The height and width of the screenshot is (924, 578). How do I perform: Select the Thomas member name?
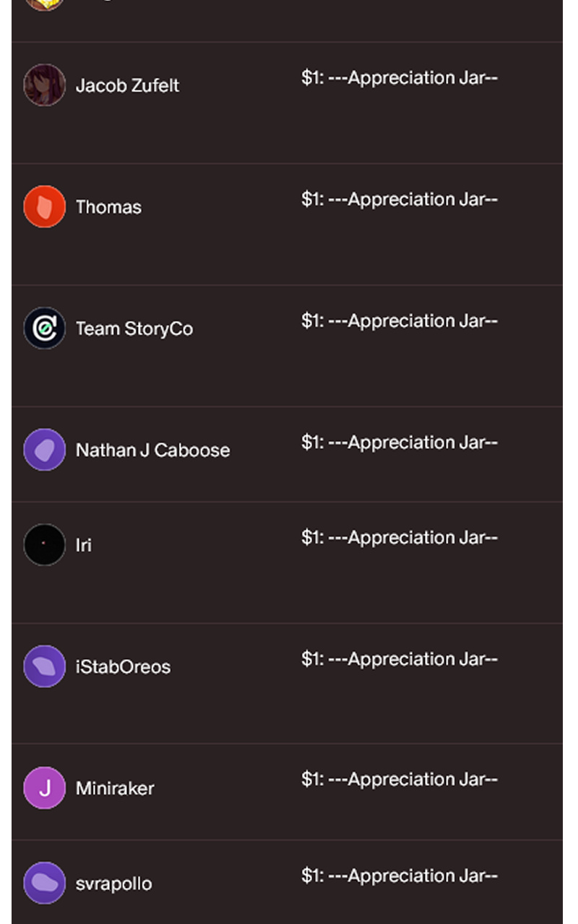tap(108, 207)
